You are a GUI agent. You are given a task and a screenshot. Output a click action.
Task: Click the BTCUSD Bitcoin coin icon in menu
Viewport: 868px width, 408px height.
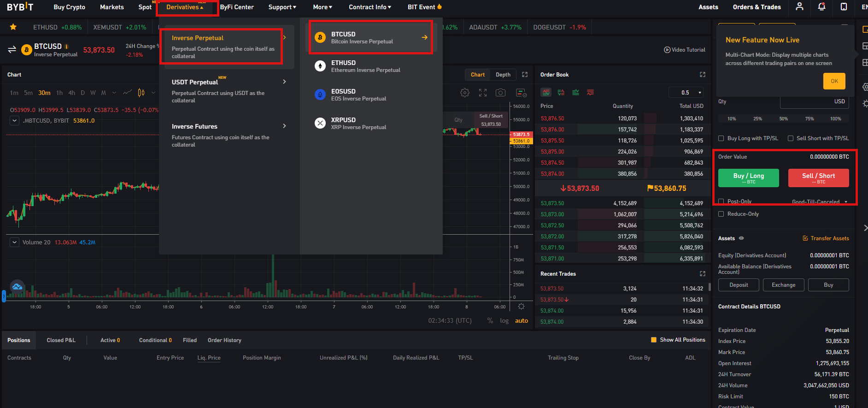[x=320, y=37]
